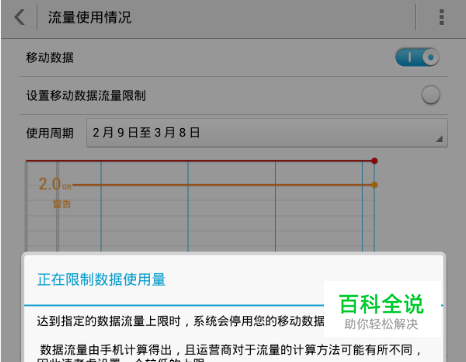Viewport: 466px width, 362px height.
Task: Click the text 达到指定的数据流量上限时
Action: (x=109, y=321)
